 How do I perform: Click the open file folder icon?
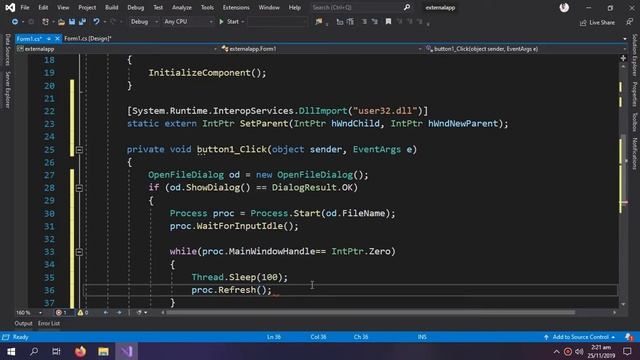(61, 22)
